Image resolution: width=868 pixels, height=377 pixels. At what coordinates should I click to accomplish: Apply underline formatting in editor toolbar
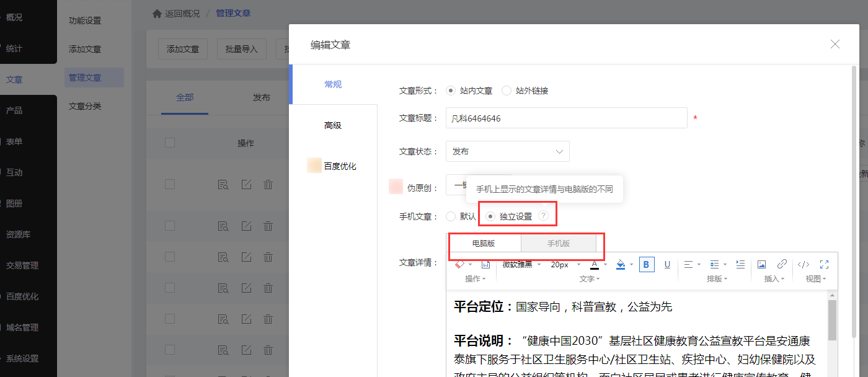pyautogui.click(x=667, y=265)
